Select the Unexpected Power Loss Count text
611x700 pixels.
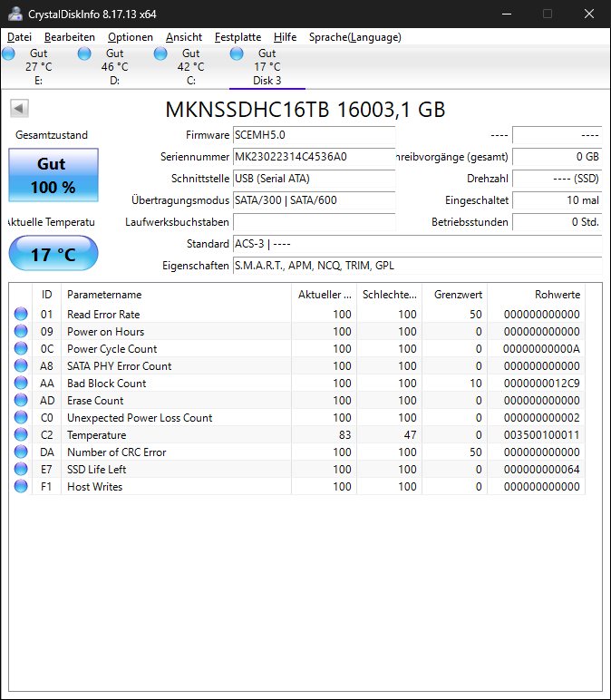(140, 417)
